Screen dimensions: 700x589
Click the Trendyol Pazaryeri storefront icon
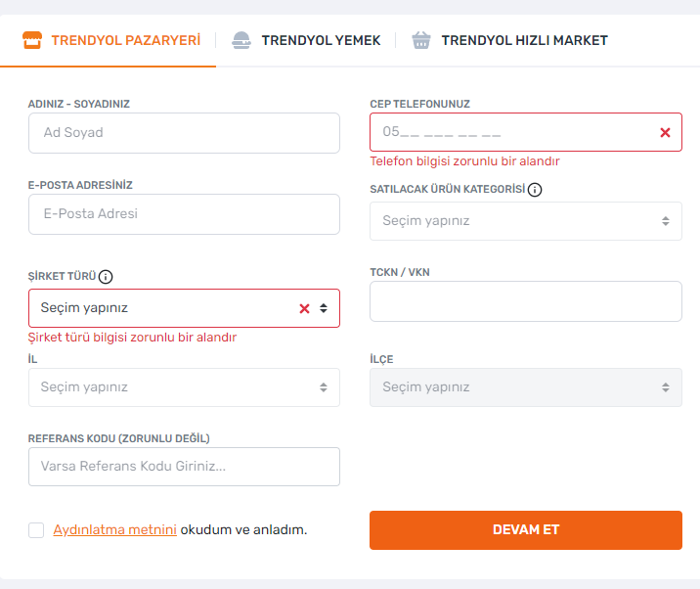32,40
